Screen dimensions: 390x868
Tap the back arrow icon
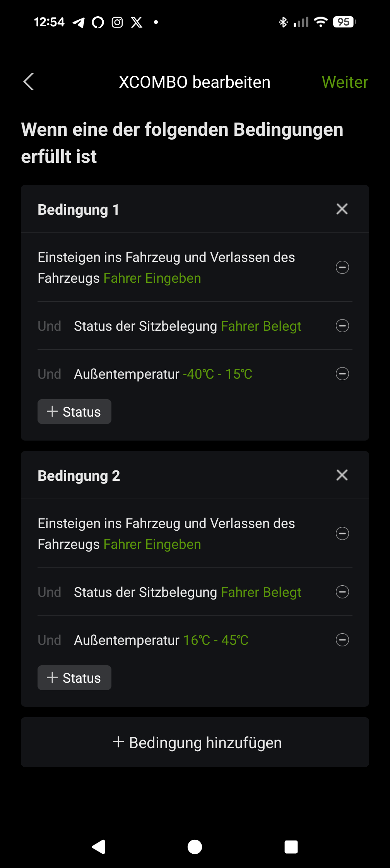click(x=29, y=82)
